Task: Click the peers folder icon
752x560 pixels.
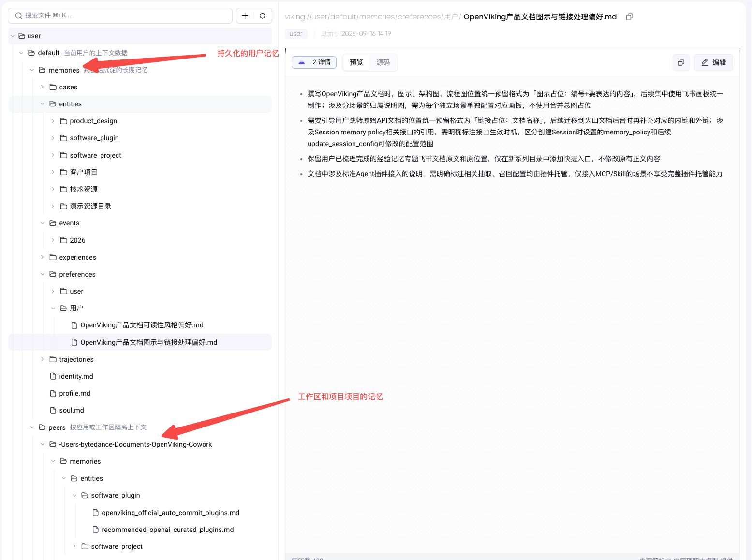Action: point(42,427)
